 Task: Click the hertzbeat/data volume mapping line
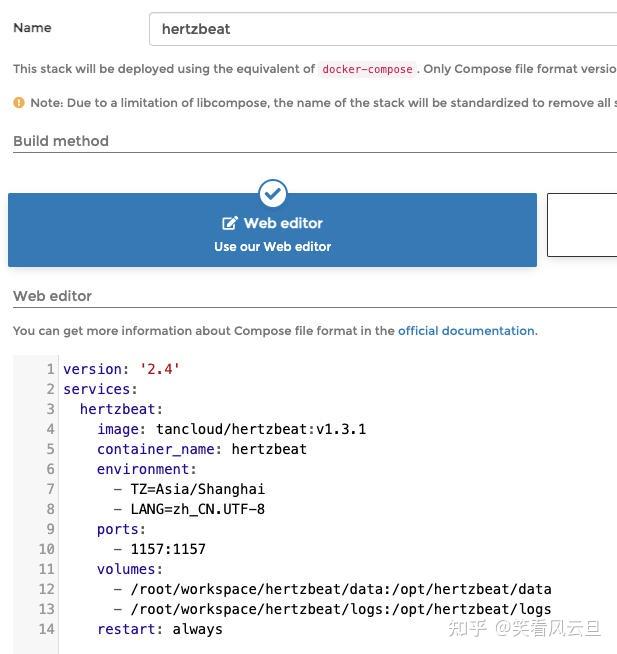pos(332,589)
